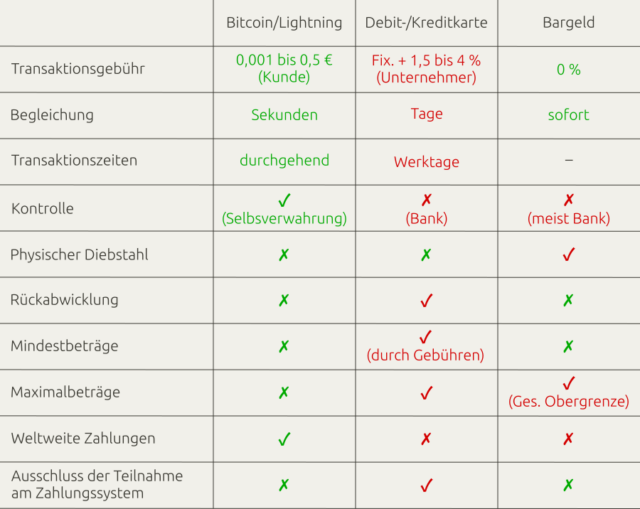Viewport: 640px width, 509px height.
Task: Click the Begleichung row label
Action: coord(52,115)
